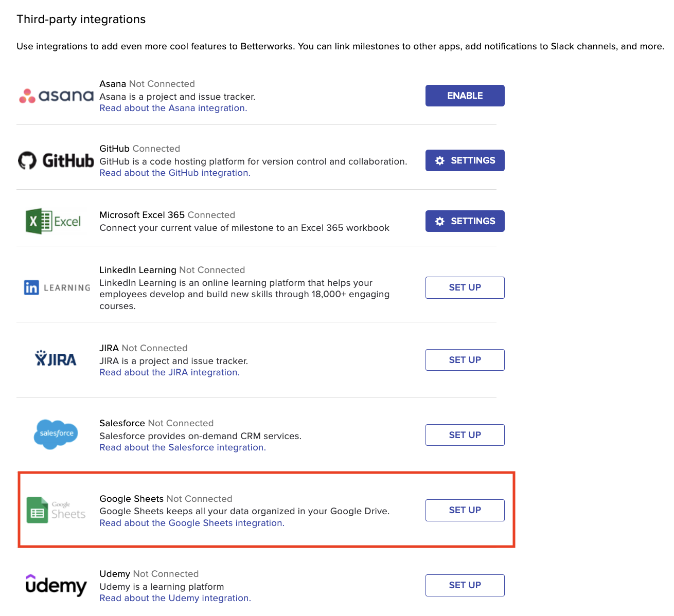
Task: Click the Udemy logo
Action: tap(56, 585)
